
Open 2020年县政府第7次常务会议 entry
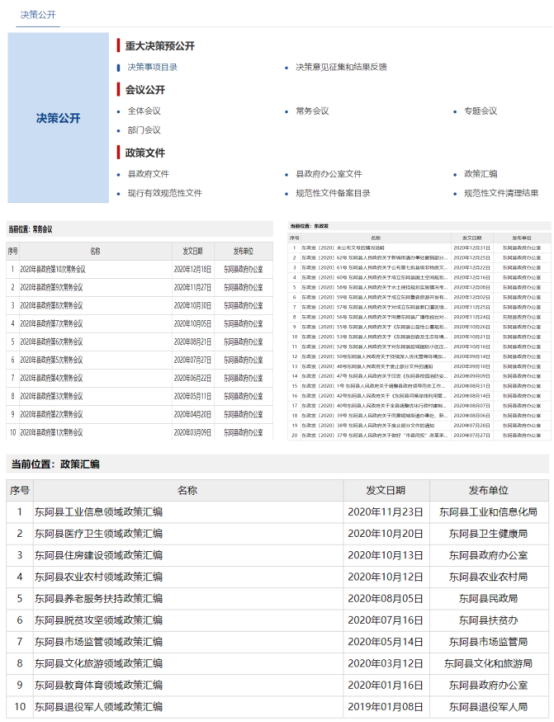pyautogui.click(x=51, y=324)
